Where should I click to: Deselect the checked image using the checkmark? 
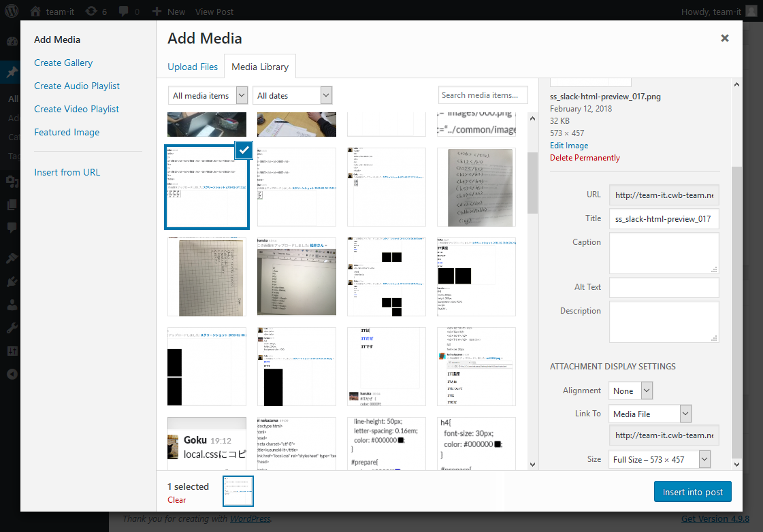click(x=244, y=150)
